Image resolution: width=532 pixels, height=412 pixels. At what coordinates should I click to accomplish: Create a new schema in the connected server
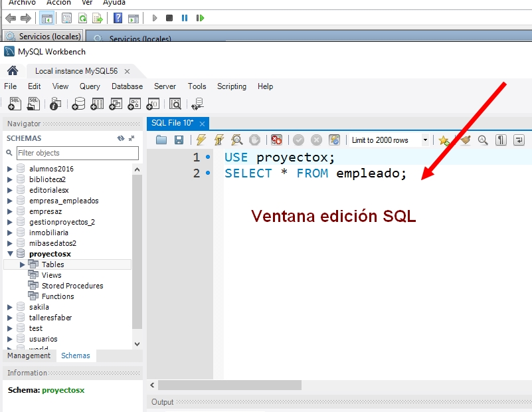[x=77, y=104]
